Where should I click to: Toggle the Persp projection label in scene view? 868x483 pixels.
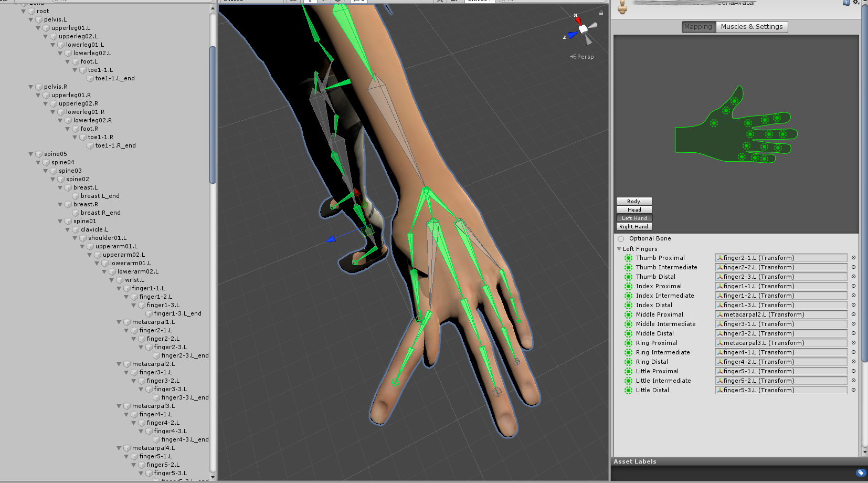[582, 57]
